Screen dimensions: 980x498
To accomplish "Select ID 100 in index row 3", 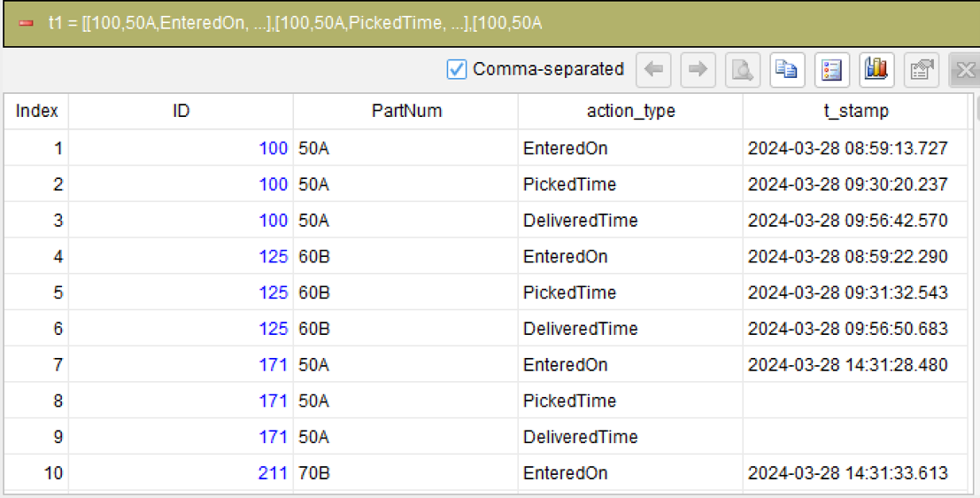I will pos(274,221).
